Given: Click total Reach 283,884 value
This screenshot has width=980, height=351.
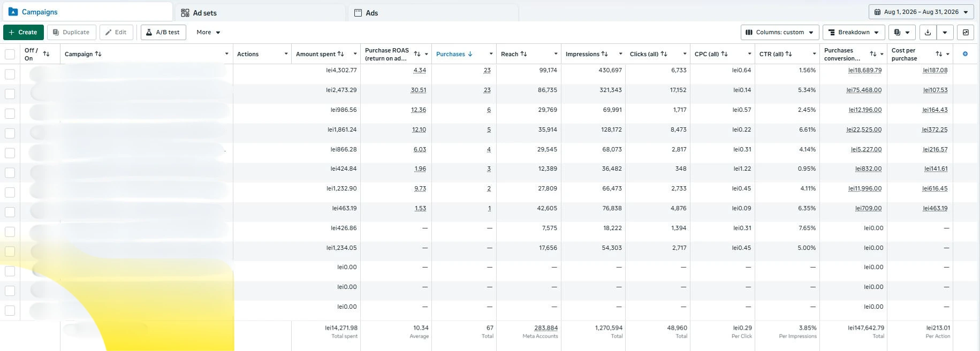Looking at the screenshot, I should [x=546, y=328].
